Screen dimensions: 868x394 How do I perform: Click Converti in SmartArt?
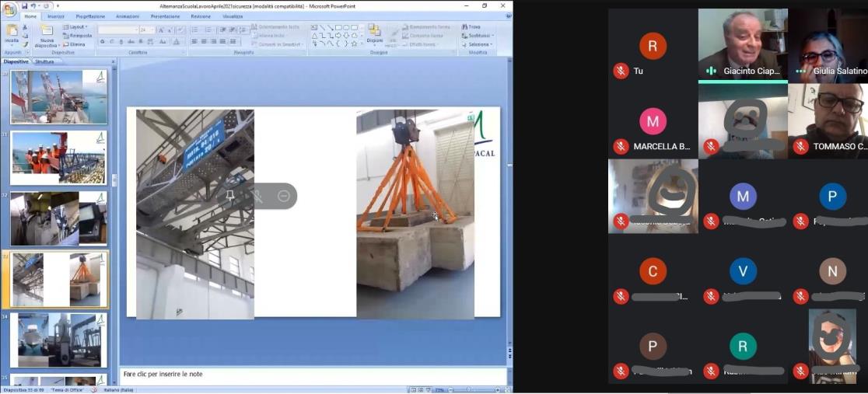(x=278, y=44)
